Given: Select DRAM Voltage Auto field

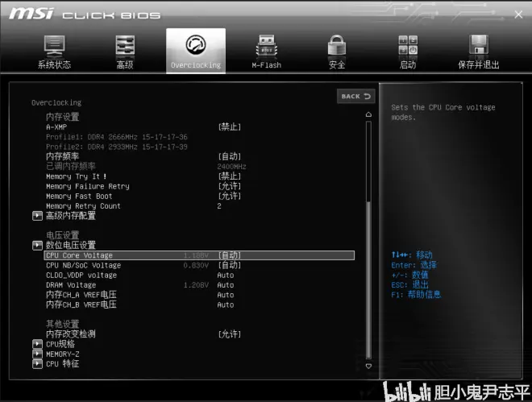Looking at the screenshot, I should [x=226, y=285].
